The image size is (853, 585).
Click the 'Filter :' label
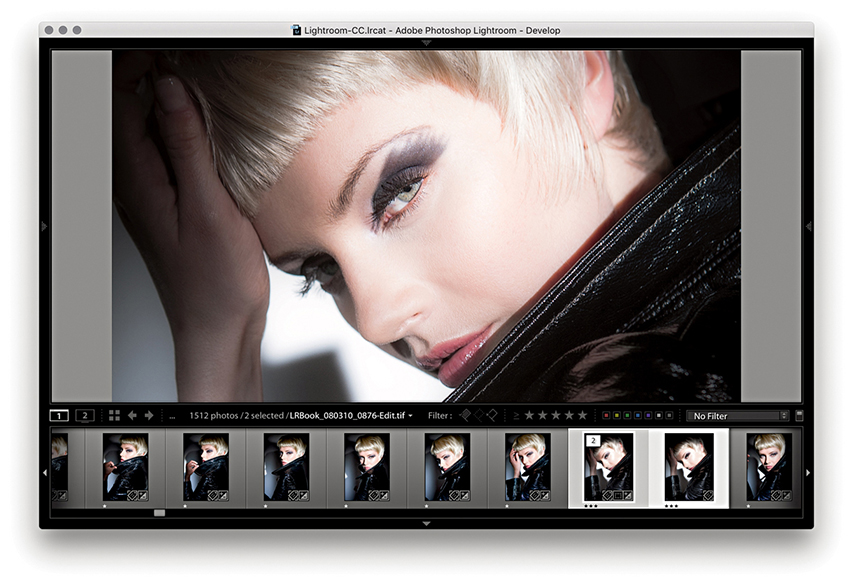click(440, 416)
